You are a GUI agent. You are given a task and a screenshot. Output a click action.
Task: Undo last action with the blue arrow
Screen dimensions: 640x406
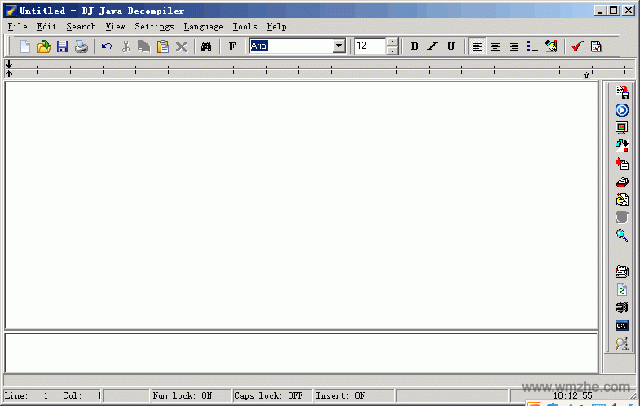[107, 47]
